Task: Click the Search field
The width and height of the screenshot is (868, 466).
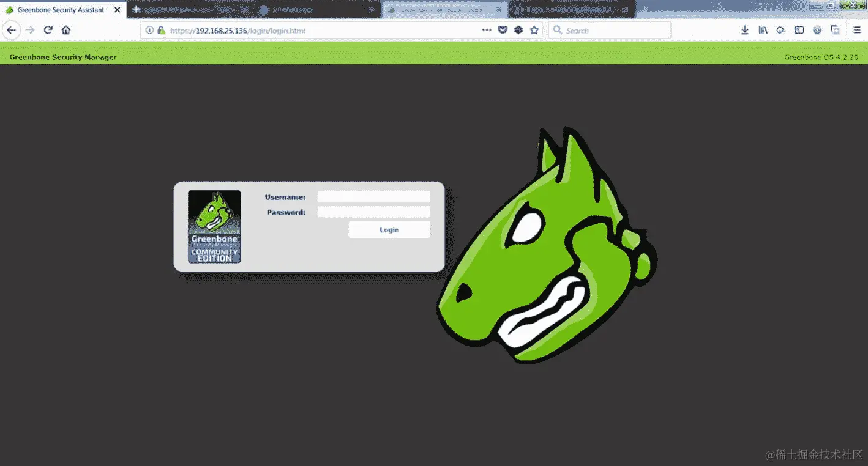Action: 609,29
